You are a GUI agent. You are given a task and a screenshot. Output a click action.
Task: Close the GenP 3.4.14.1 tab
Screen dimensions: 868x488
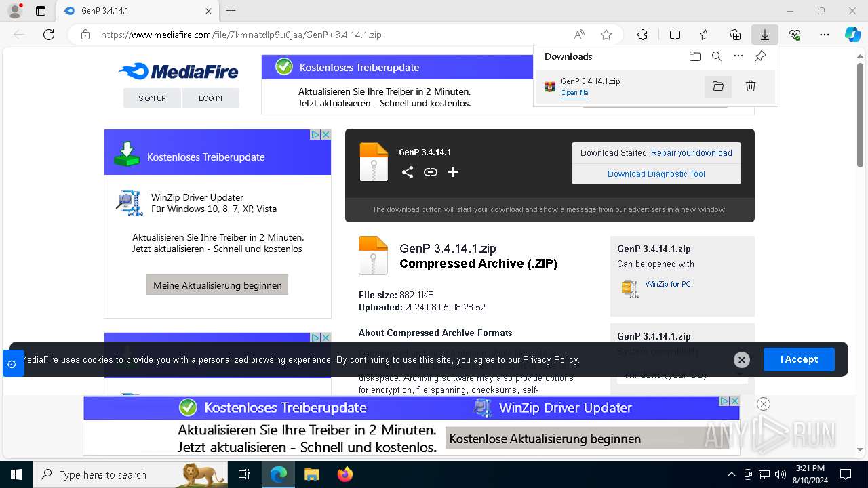click(208, 11)
